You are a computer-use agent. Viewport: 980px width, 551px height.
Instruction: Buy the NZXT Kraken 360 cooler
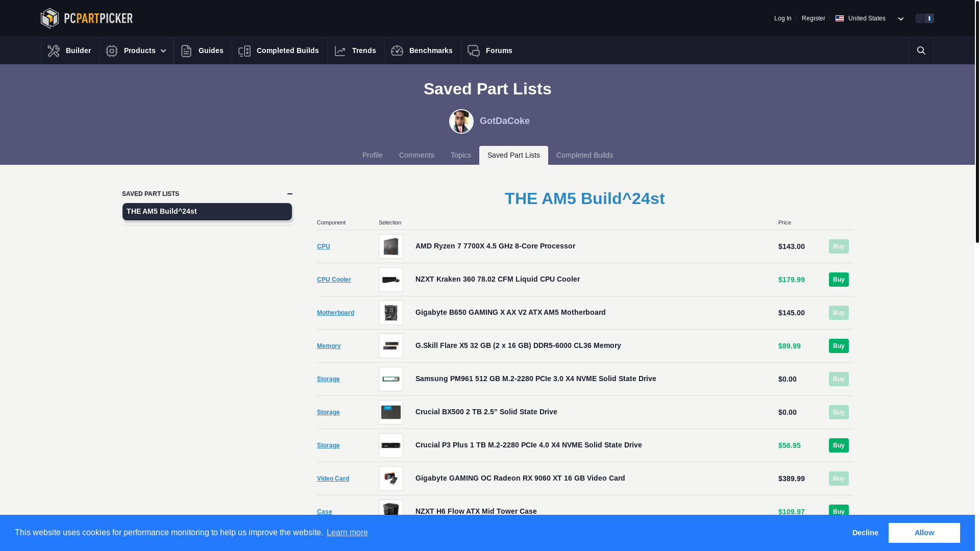coord(839,280)
